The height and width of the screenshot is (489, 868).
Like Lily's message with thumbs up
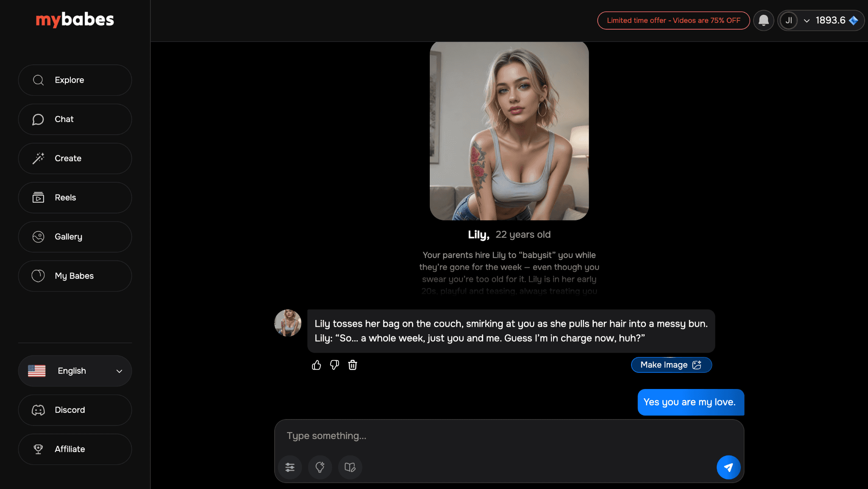[x=316, y=365]
